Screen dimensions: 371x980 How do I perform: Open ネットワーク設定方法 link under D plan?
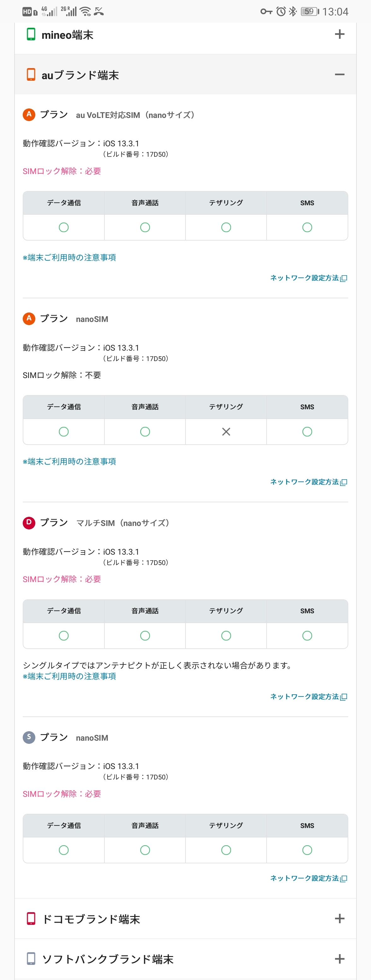(308, 697)
